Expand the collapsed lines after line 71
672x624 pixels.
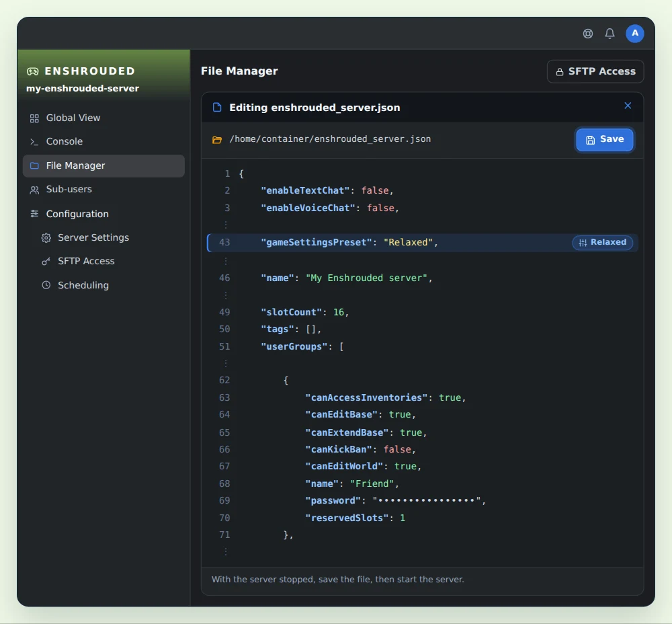[x=226, y=551]
